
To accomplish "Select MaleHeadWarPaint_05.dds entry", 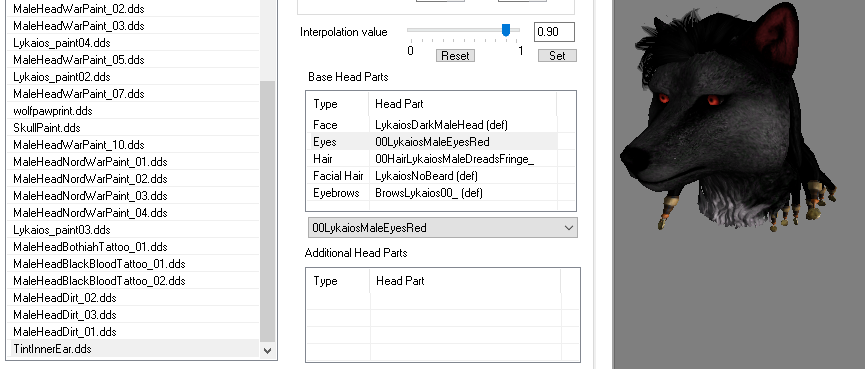I will pos(135,60).
